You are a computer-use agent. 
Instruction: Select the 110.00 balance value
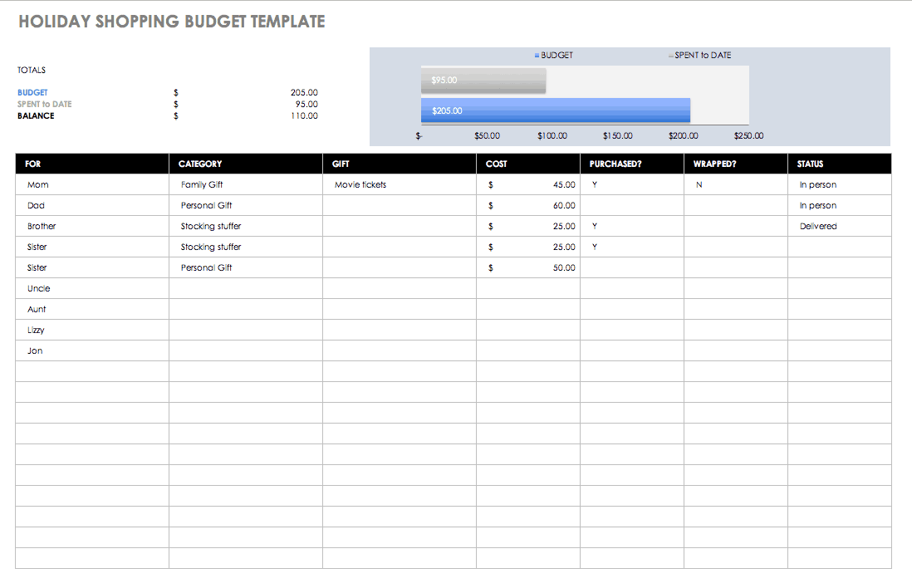click(x=304, y=115)
